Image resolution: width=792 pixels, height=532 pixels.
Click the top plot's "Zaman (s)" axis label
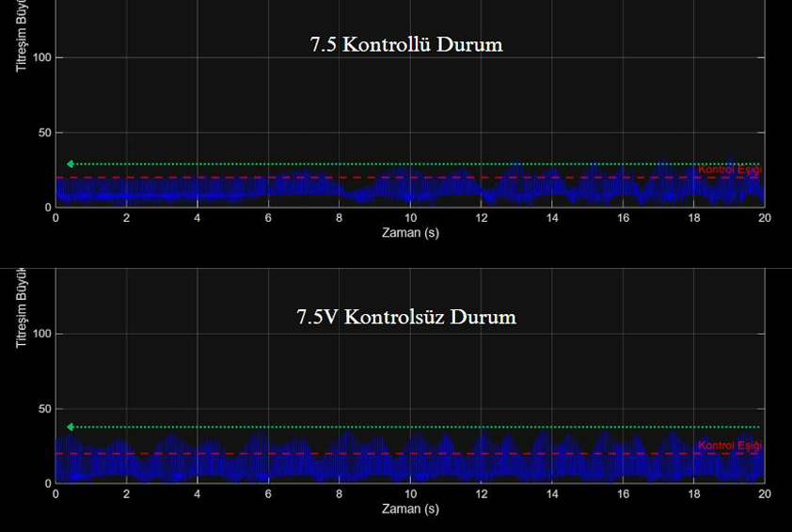pos(410,232)
